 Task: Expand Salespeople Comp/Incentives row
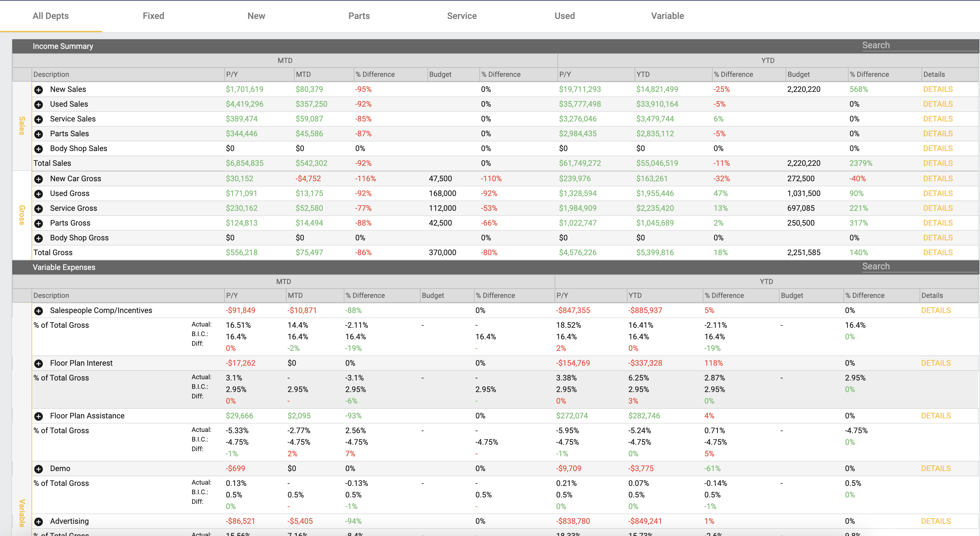(39, 311)
